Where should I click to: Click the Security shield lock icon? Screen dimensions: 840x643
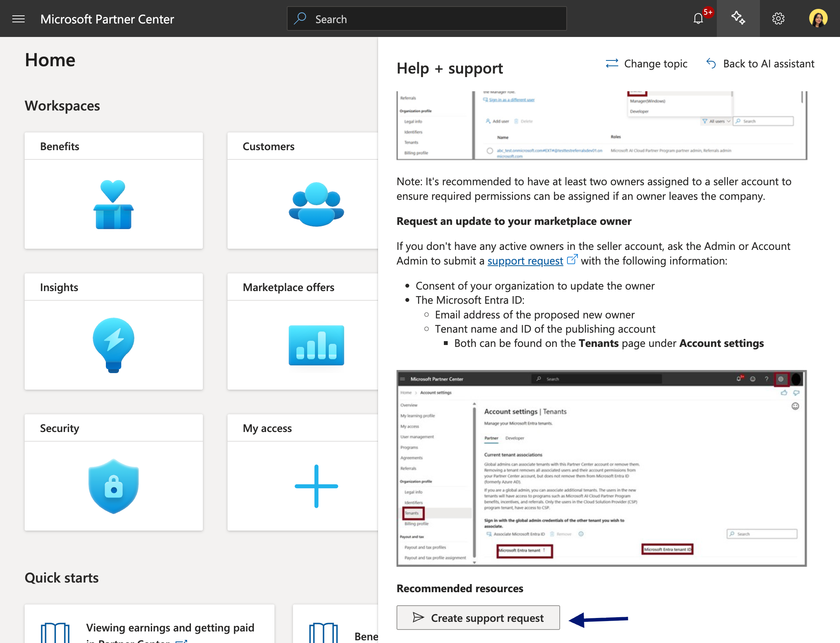pyautogui.click(x=114, y=486)
